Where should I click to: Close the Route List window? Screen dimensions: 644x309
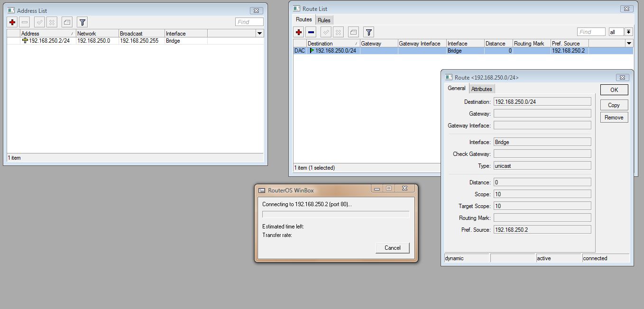626,9
